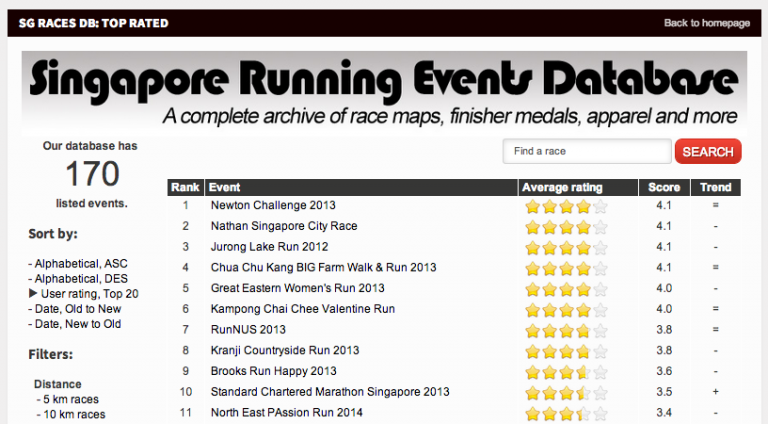This screenshot has width=768, height=424.
Task: Click the Score column header
Action: tap(664, 187)
